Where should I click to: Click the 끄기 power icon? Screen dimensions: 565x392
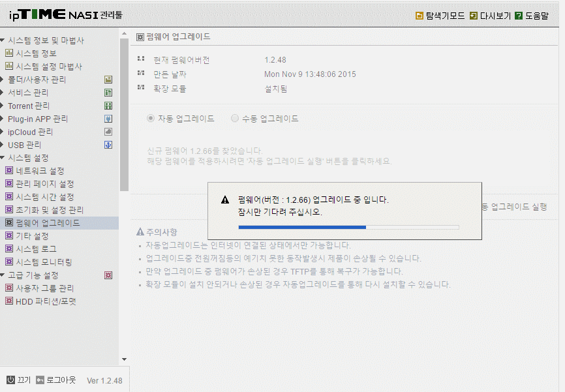point(11,380)
